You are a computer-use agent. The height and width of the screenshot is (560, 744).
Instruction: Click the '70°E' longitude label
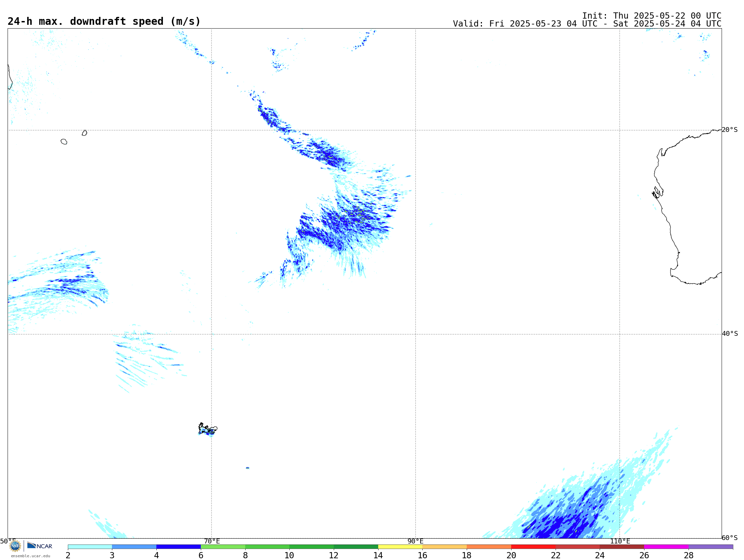(x=212, y=541)
